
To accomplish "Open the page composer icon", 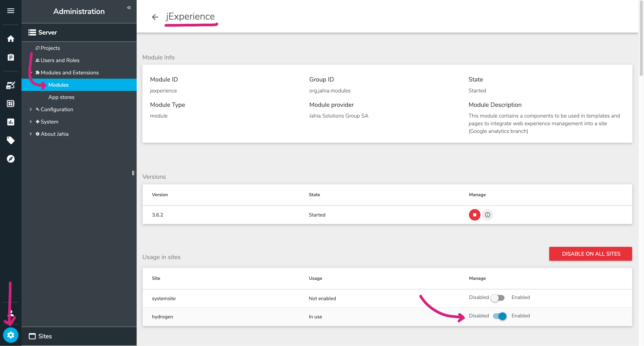I will pyautogui.click(x=11, y=85).
